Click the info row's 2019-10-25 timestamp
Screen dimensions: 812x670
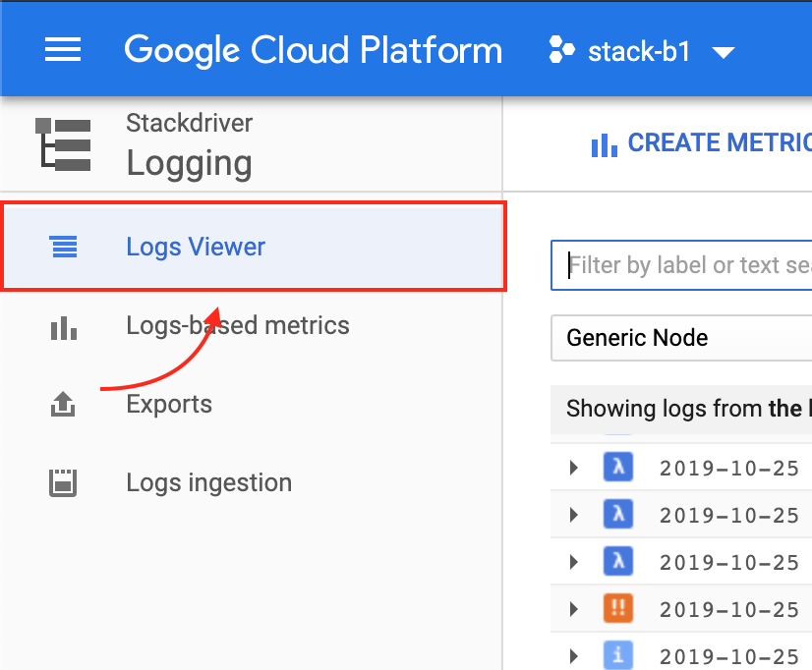[x=729, y=657]
